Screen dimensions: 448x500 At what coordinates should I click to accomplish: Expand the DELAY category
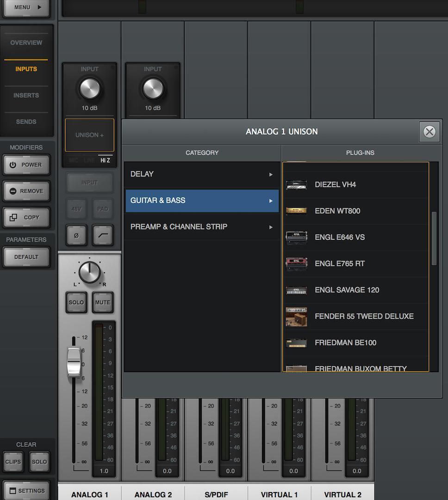(202, 174)
